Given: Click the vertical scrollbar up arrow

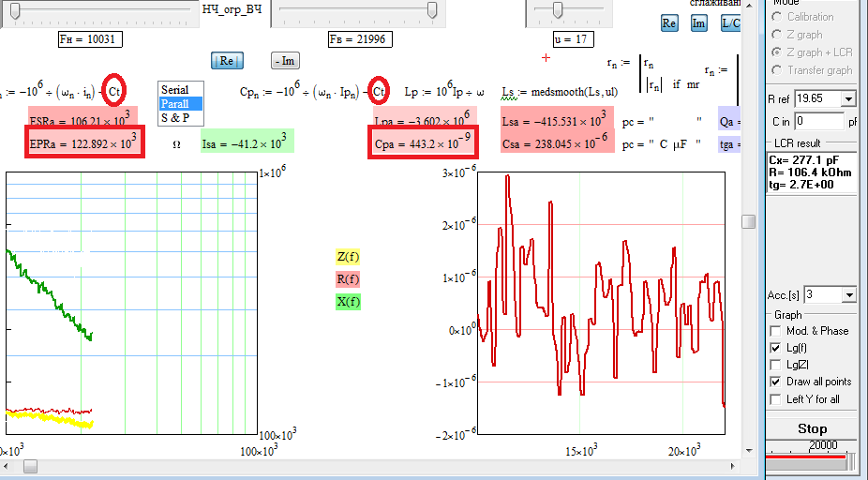Looking at the screenshot, I should [x=748, y=5].
